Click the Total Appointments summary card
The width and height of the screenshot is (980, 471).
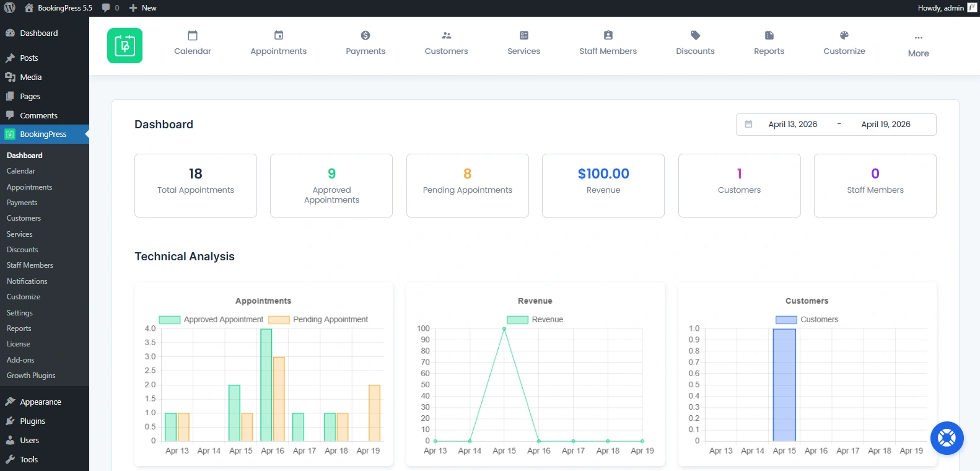(196, 185)
